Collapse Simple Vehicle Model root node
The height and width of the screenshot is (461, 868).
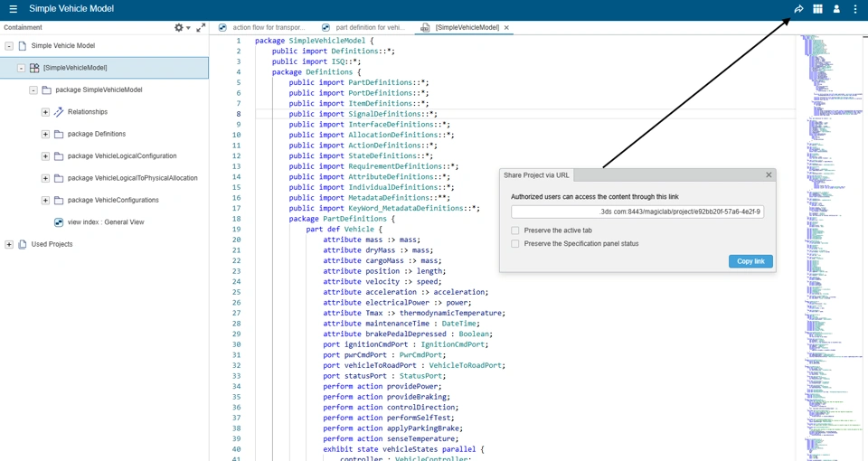[x=9, y=46]
